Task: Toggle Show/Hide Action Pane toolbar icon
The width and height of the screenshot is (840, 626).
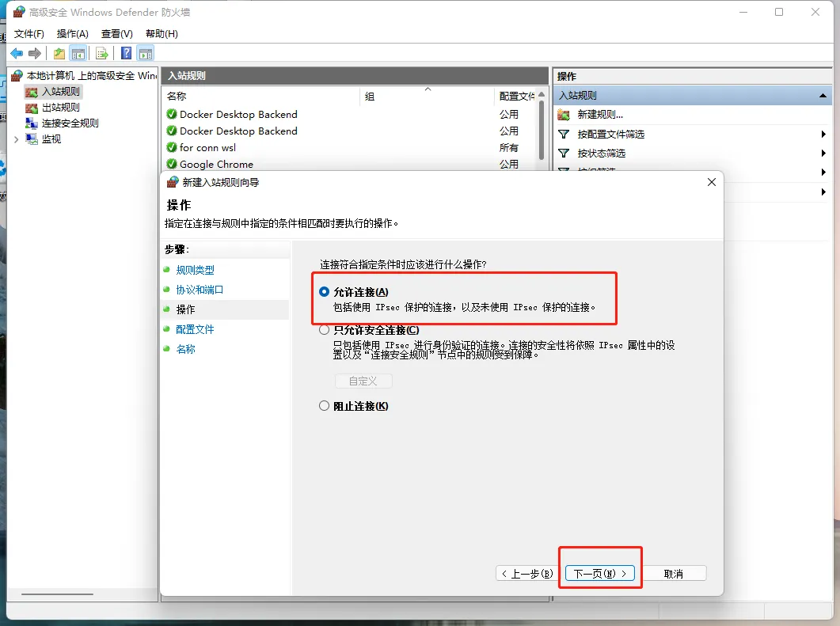Action: 145,53
